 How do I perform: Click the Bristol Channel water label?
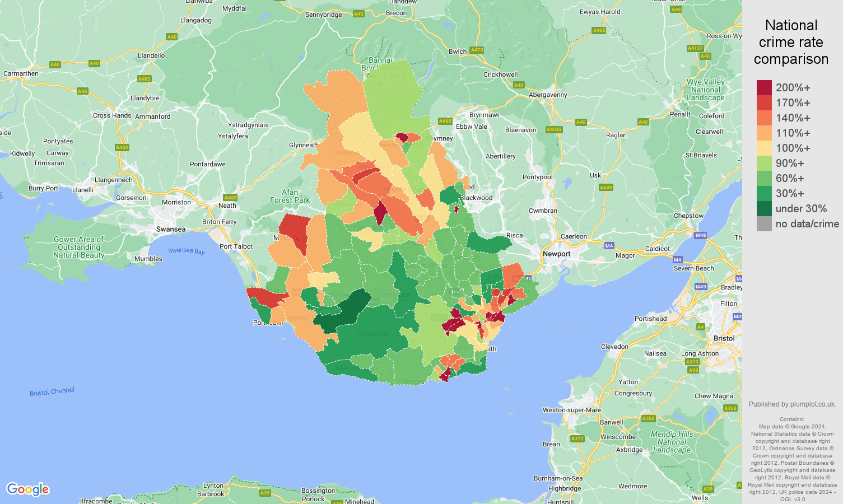click(x=52, y=391)
